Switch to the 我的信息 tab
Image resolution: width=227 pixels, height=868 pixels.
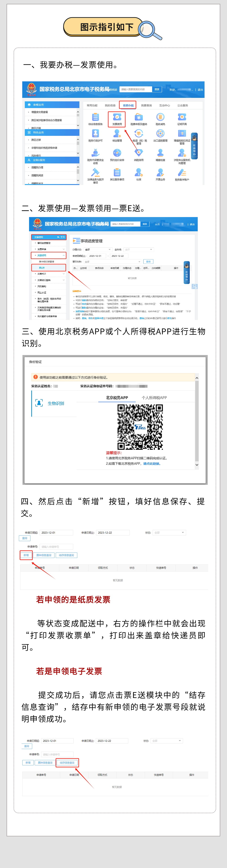click(110, 105)
